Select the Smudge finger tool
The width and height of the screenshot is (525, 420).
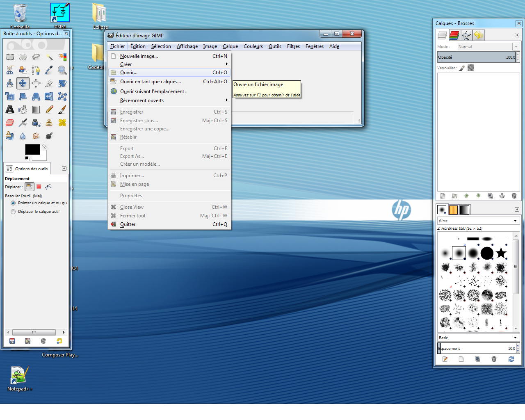click(36, 136)
